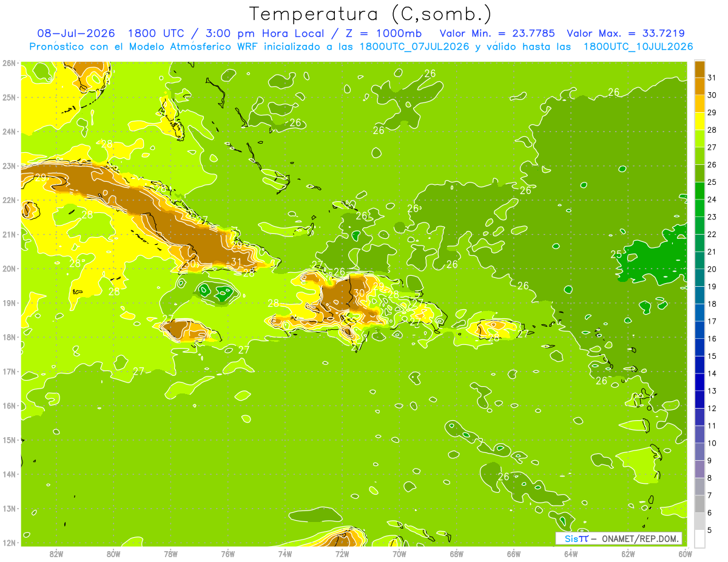Viewport: 728px width, 562px height.
Task: Click the '22N' latitude axis label
Action: 8,200
